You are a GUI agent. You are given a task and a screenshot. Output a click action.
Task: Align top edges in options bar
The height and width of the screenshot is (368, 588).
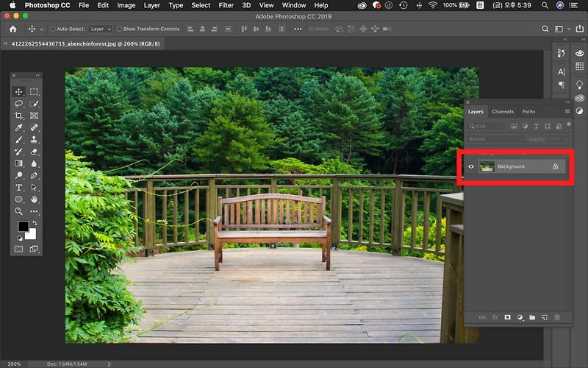pos(244,29)
